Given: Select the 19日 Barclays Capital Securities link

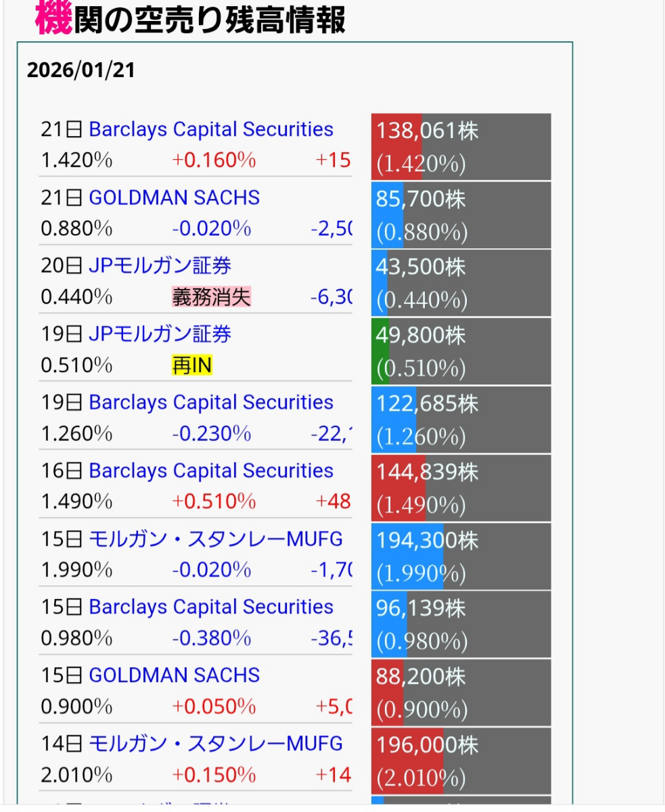Looking at the screenshot, I should (x=211, y=403).
